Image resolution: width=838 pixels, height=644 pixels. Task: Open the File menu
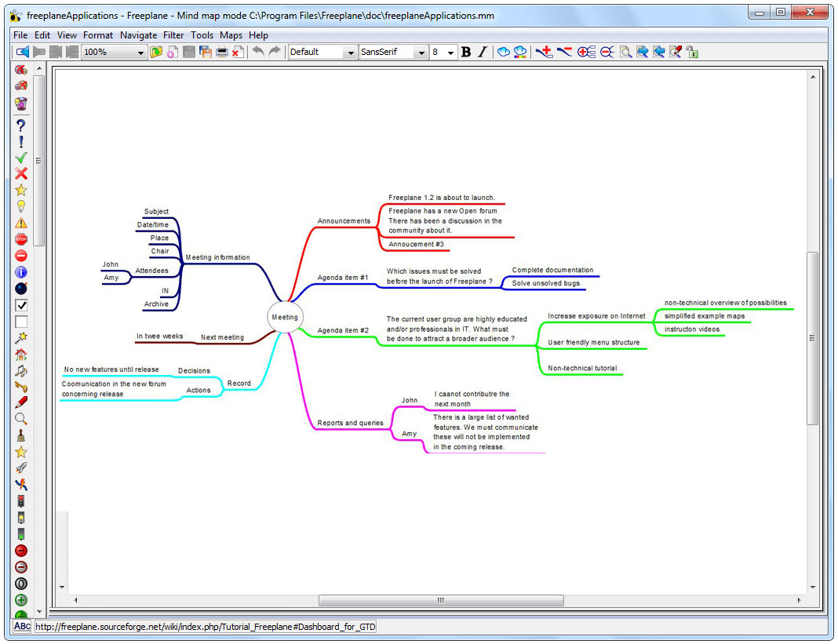coord(20,35)
